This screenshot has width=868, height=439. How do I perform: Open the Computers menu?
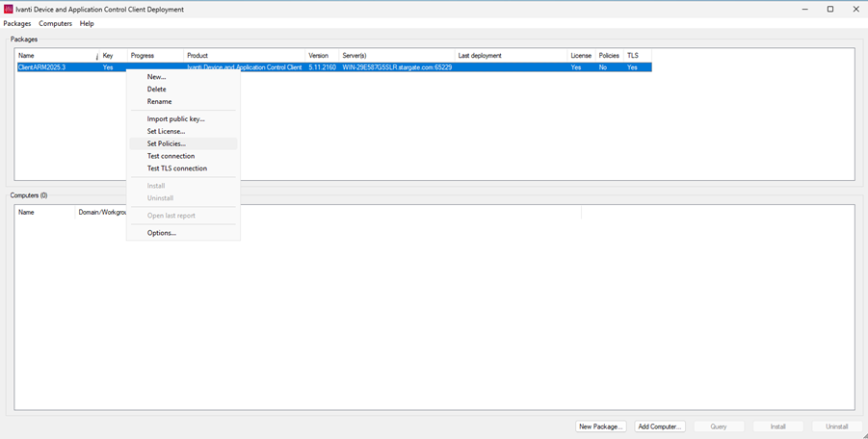click(x=55, y=23)
